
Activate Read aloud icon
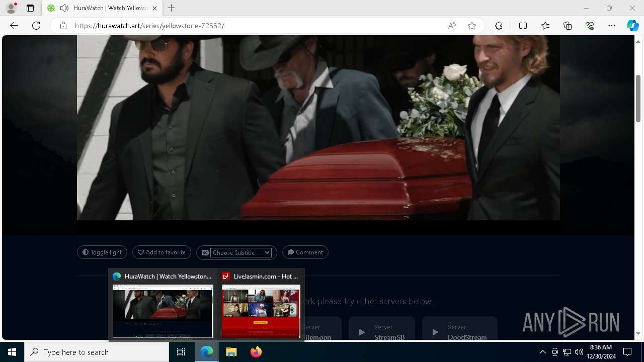[x=452, y=26]
